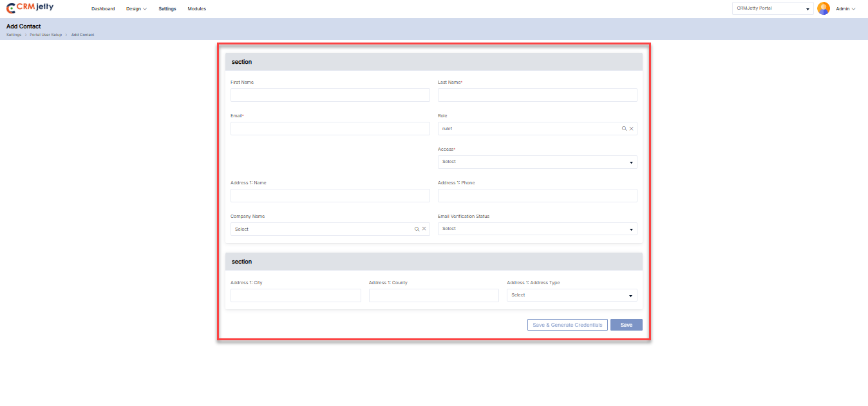Clear the Role field with X icon

(632, 129)
